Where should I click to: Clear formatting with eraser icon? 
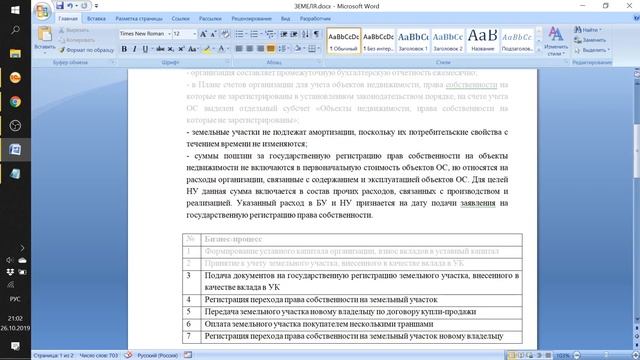click(x=225, y=34)
